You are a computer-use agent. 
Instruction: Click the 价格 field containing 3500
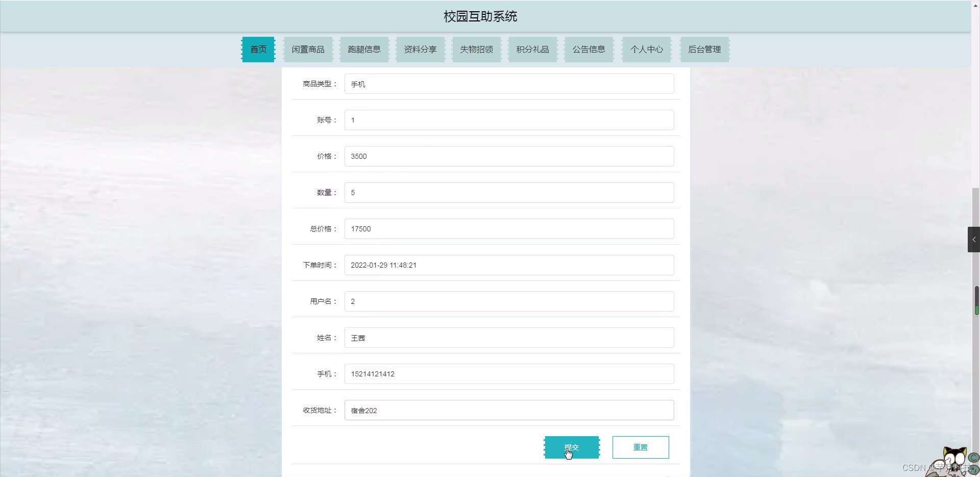pos(509,156)
